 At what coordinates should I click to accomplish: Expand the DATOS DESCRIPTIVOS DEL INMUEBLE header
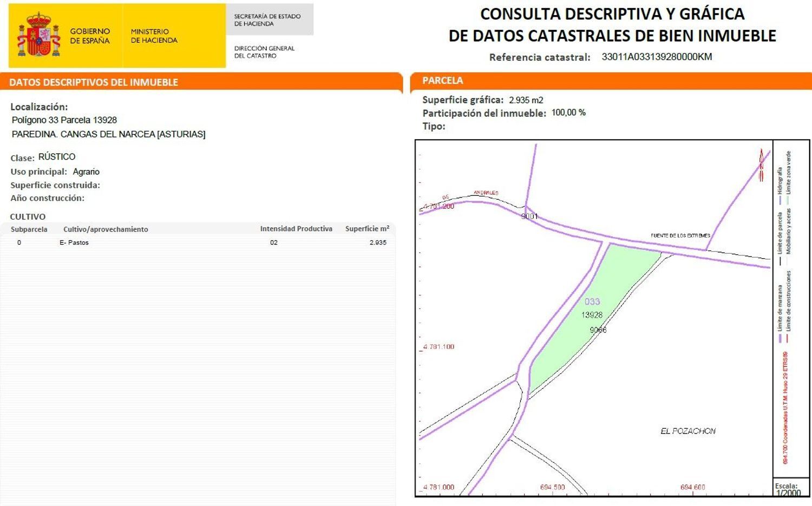click(93, 82)
